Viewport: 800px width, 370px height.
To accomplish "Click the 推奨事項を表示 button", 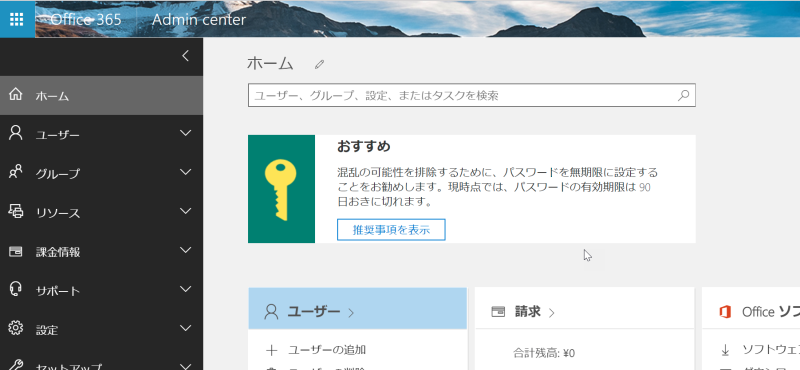I will [x=391, y=230].
